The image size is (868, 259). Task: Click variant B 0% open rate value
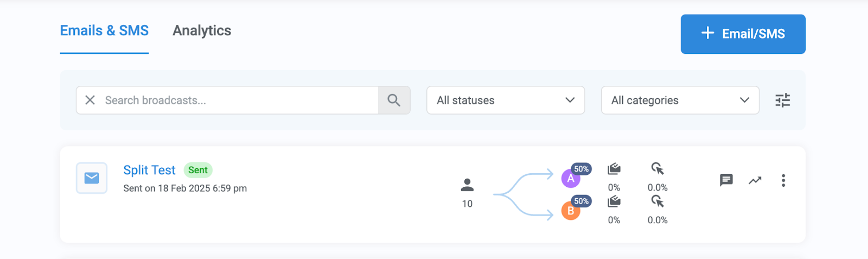click(614, 220)
